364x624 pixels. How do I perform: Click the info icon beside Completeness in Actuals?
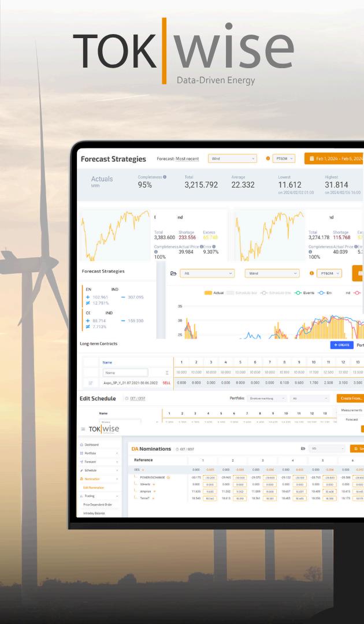165,177
